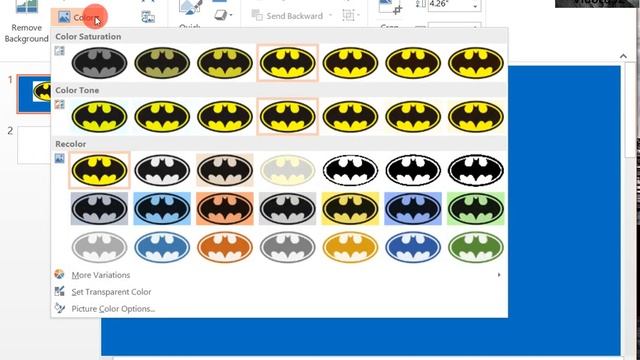
Task: Click the Change Picture icon
Action: [x=148, y=17]
